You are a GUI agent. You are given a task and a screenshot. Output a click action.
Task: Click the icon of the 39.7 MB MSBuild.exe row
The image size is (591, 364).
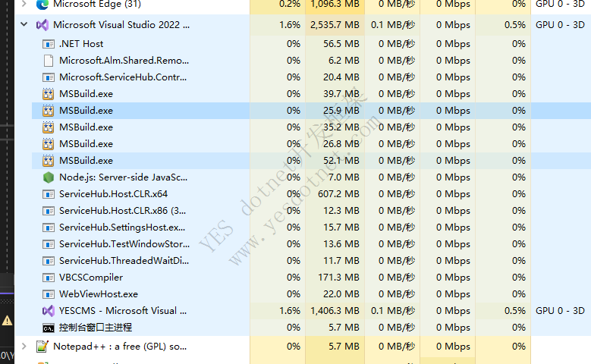tap(49, 94)
